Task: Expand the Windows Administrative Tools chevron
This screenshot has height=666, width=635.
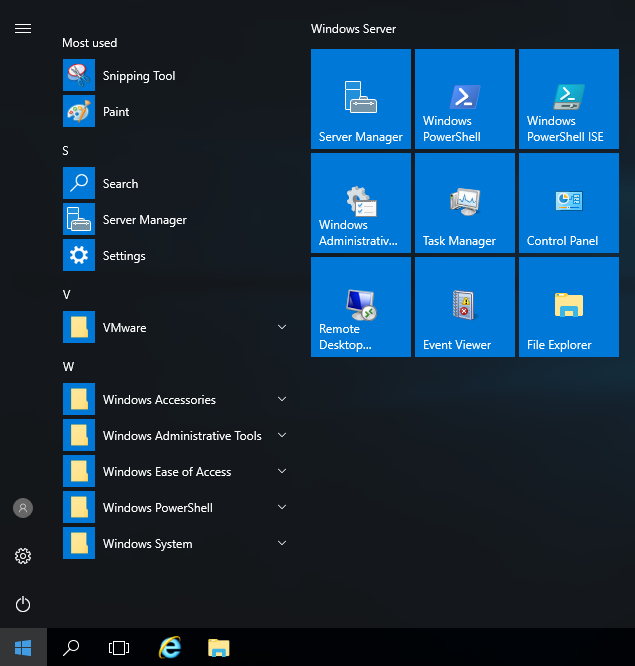Action: tap(282, 435)
